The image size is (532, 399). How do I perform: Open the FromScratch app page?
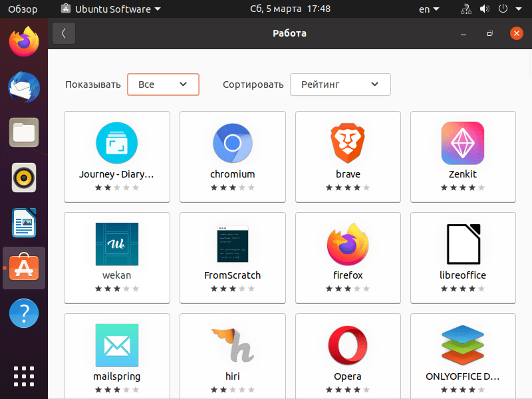[232, 257]
